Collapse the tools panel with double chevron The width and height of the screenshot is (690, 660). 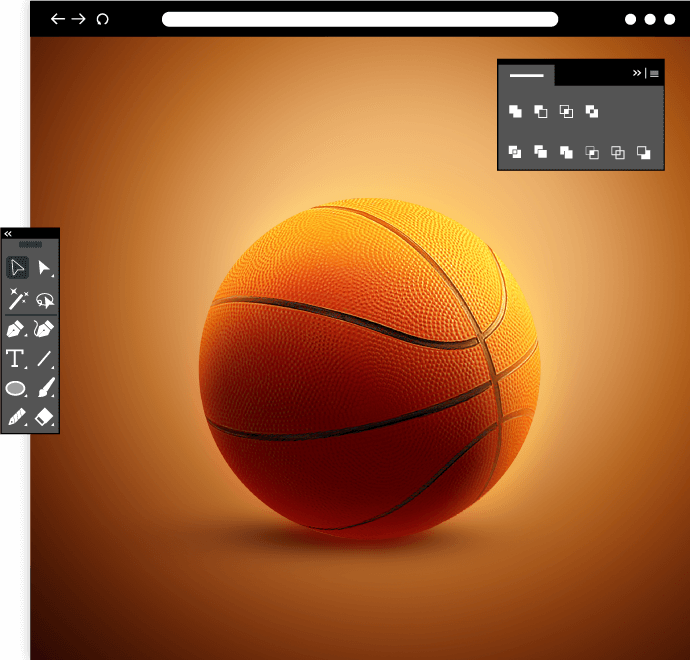(8, 233)
